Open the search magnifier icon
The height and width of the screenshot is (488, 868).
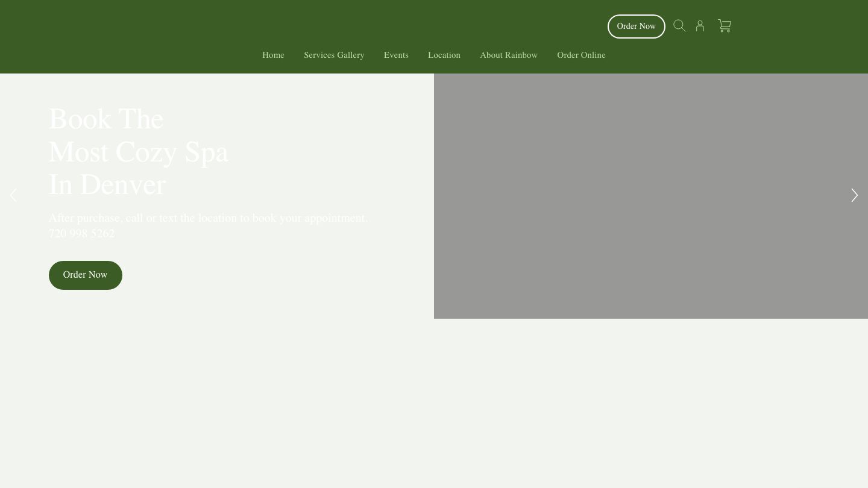click(x=679, y=26)
